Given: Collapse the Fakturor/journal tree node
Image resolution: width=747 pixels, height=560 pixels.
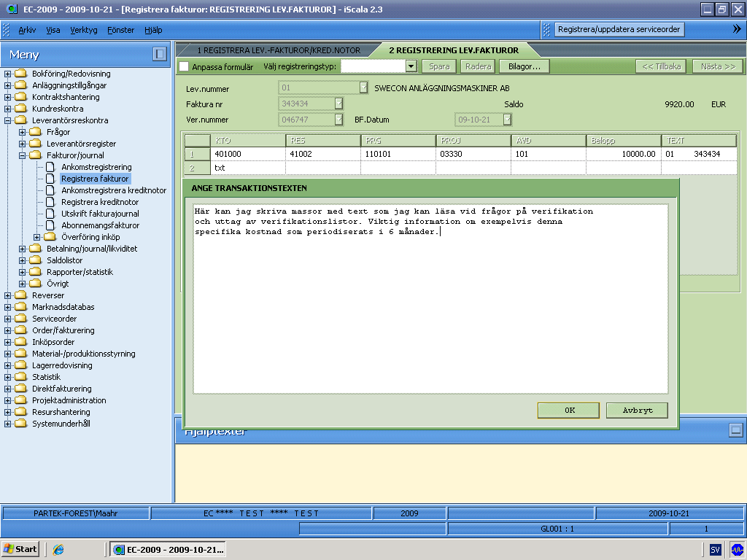Looking at the screenshot, I should coord(23,155).
